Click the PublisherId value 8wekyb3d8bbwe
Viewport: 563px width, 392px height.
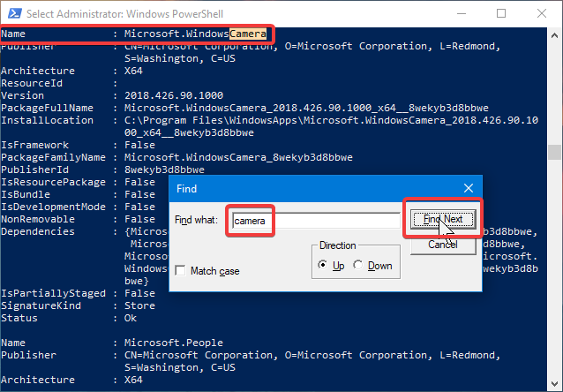click(164, 170)
